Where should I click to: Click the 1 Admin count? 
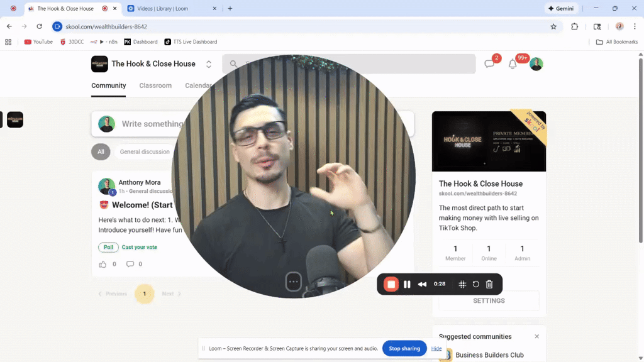[522, 253]
